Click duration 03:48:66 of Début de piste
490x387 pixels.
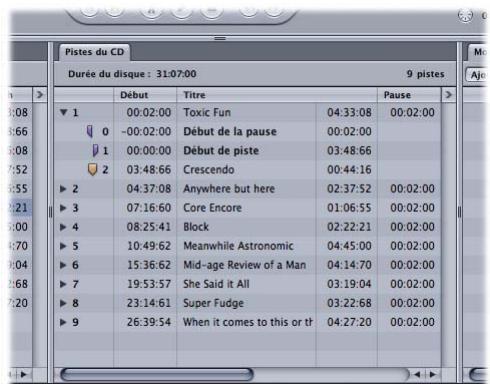[349, 151]
